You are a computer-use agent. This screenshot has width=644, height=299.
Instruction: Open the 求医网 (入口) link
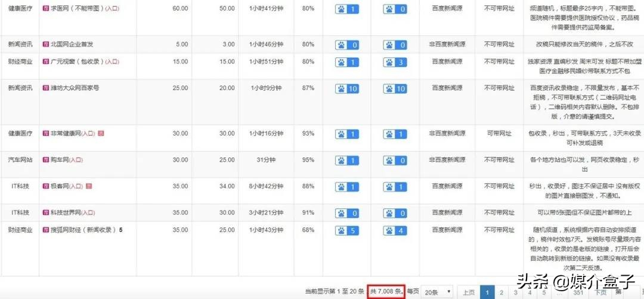tap(112, 10)
